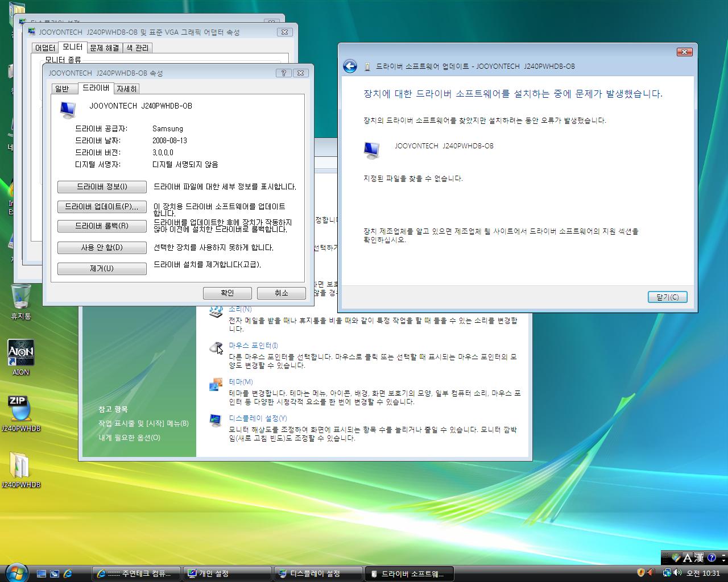Screen dimensions: 728x582
Task: Click the 닫기(C) button in driver update window
Action: coord(667,297)
